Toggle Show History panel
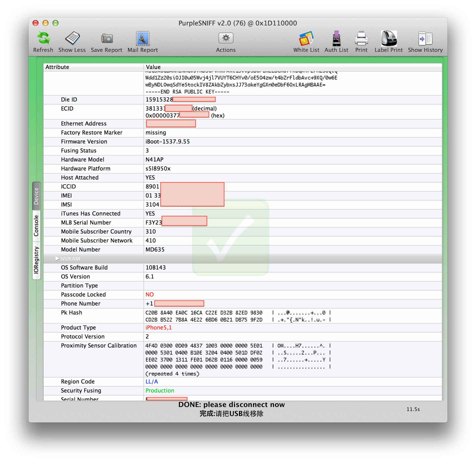Viewport: 476px width, 462px height. click(425, 38)
